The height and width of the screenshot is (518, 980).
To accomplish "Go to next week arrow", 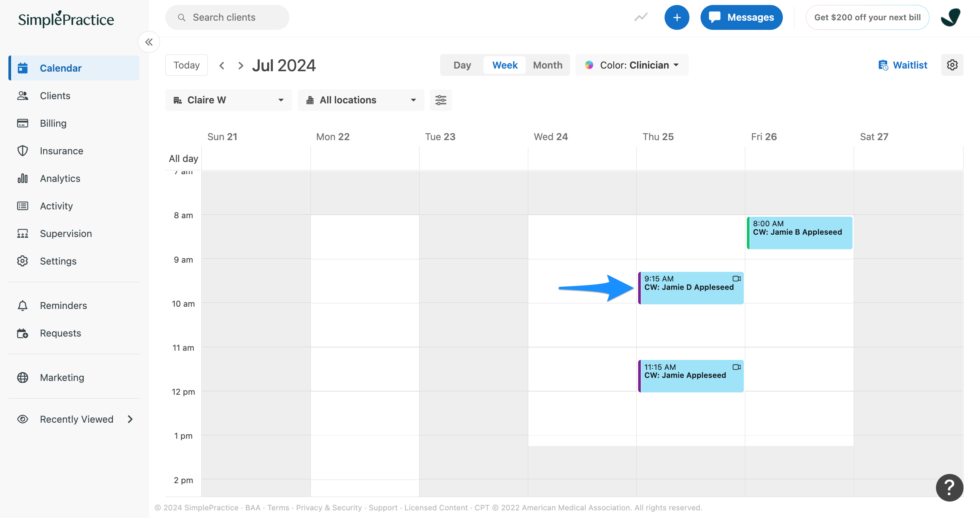I will tap(240, 65).
